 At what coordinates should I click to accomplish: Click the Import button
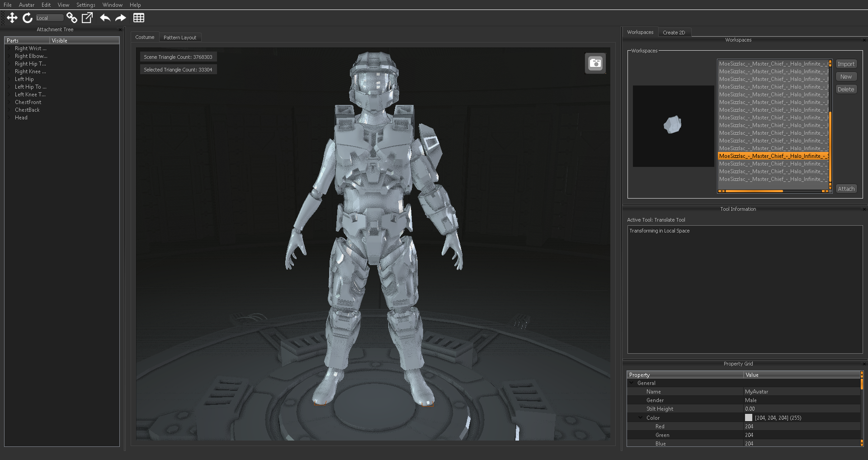click(846, 64)
